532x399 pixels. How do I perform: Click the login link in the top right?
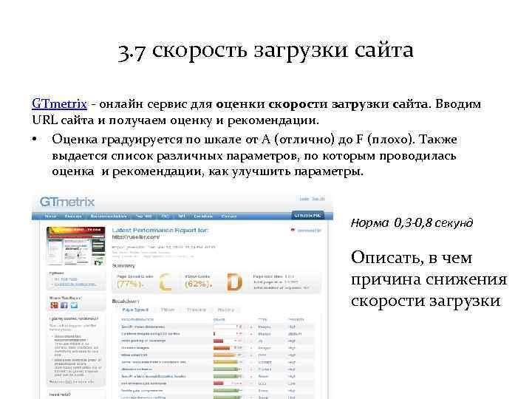304,199
